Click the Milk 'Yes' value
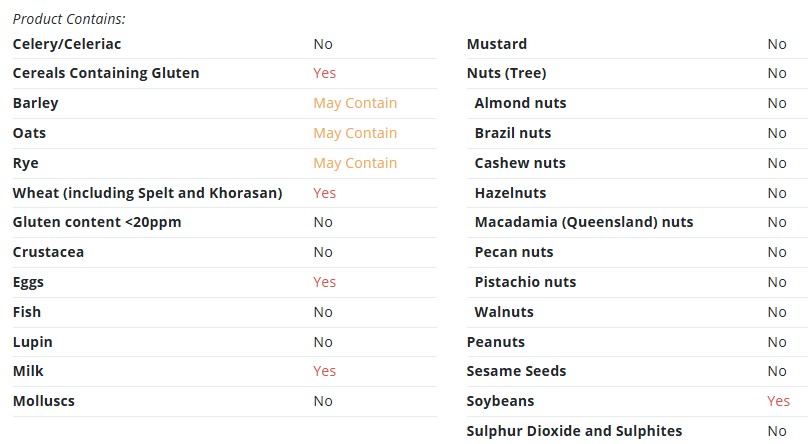 [x=325, y=371]
